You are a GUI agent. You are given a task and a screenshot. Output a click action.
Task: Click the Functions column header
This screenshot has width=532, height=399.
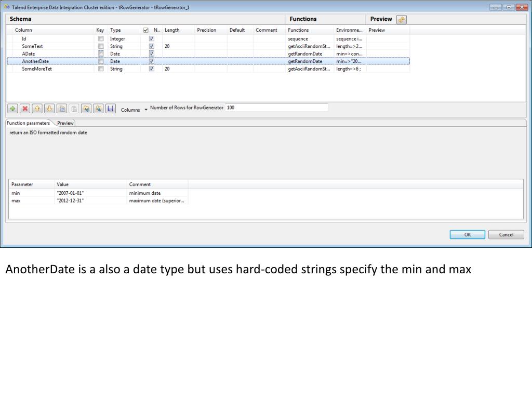(x=310, y=30)
